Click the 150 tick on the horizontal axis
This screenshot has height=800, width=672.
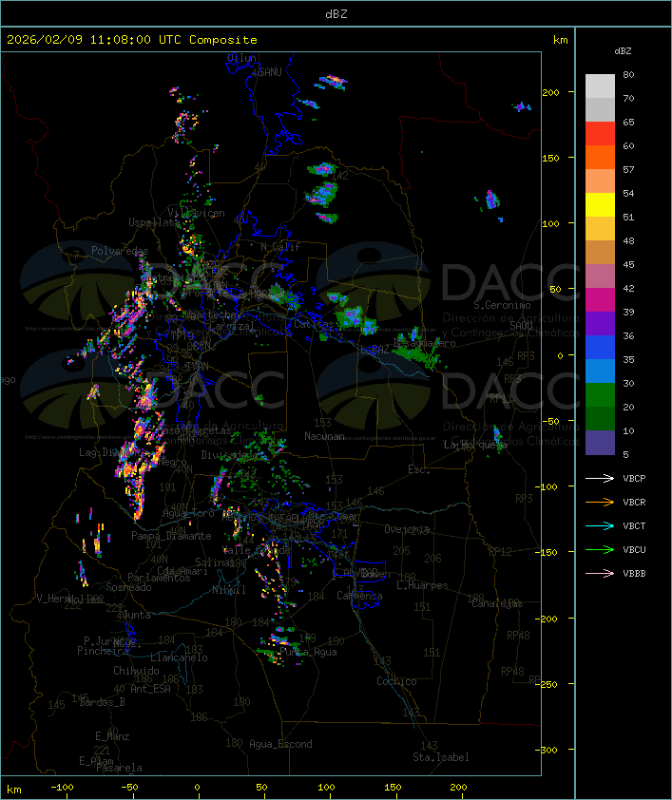pos(393,788)
